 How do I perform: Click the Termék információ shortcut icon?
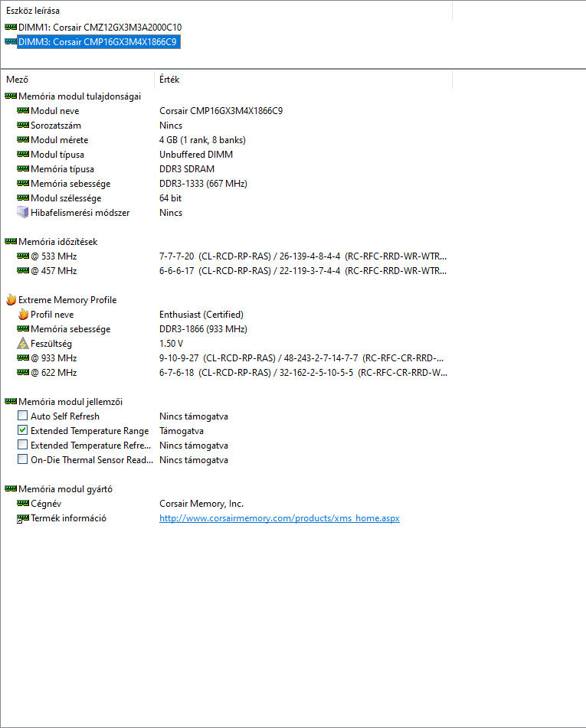point(23,518)
